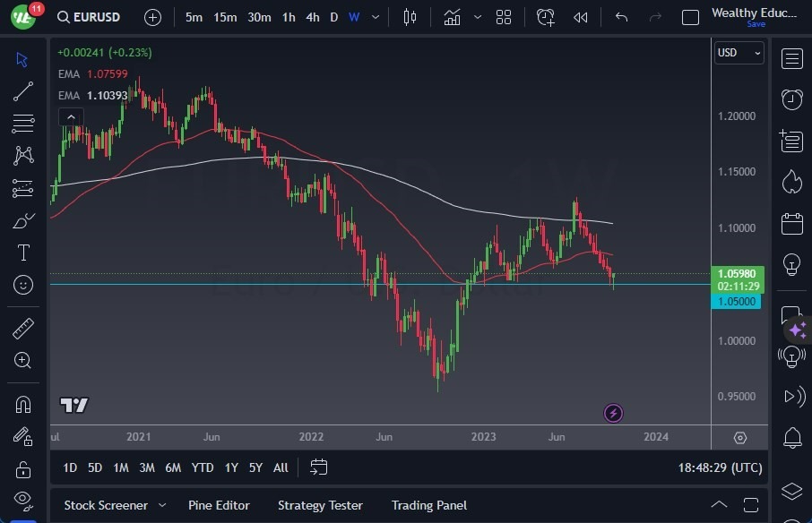Switch to the Strategy Tester tab

click(320, 505)
